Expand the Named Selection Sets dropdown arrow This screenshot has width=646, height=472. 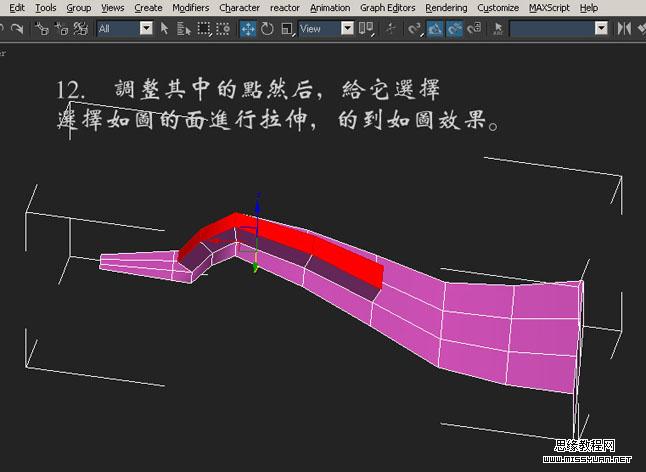(x=602, y=28)
